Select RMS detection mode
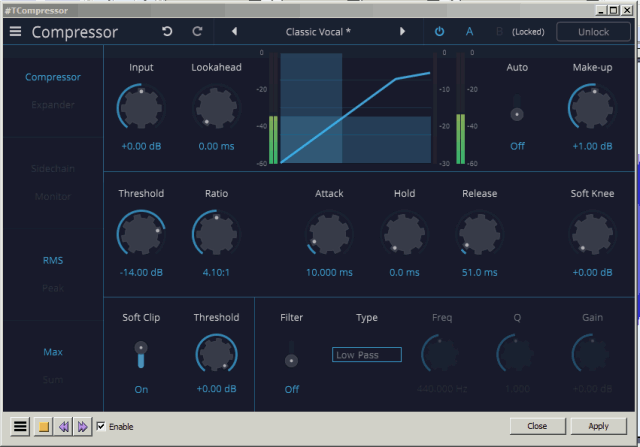This screenshot has height=447, width=640. (x=53, y=260)
